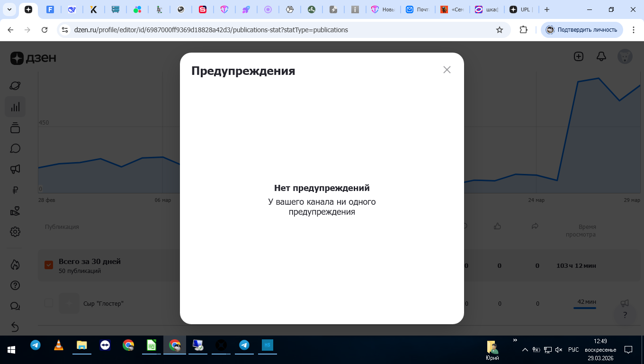Viewport: 644px width, 364px height.
Task: Open TeamViewer from taskbar
Action: [105, 346]
